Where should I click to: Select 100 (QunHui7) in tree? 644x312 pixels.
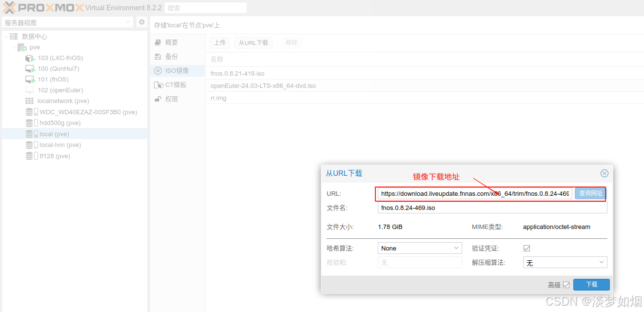(x=59, y=69)
